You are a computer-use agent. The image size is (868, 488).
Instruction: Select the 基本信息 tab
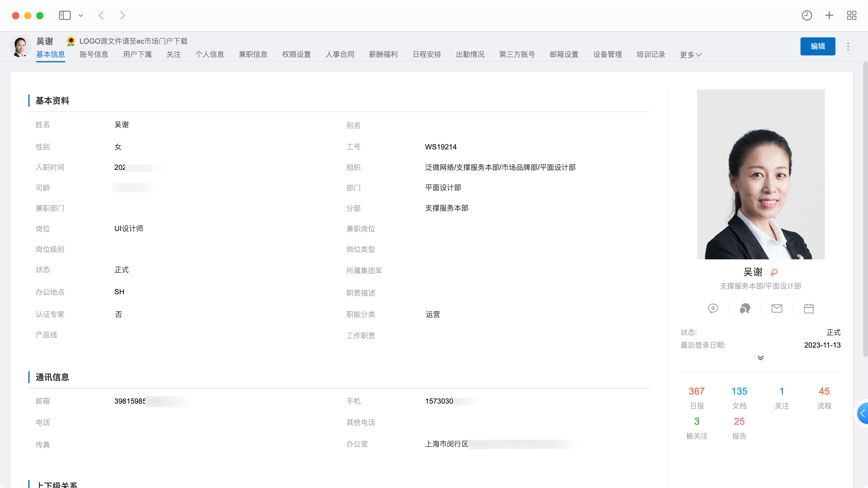[x=51, y=55]
